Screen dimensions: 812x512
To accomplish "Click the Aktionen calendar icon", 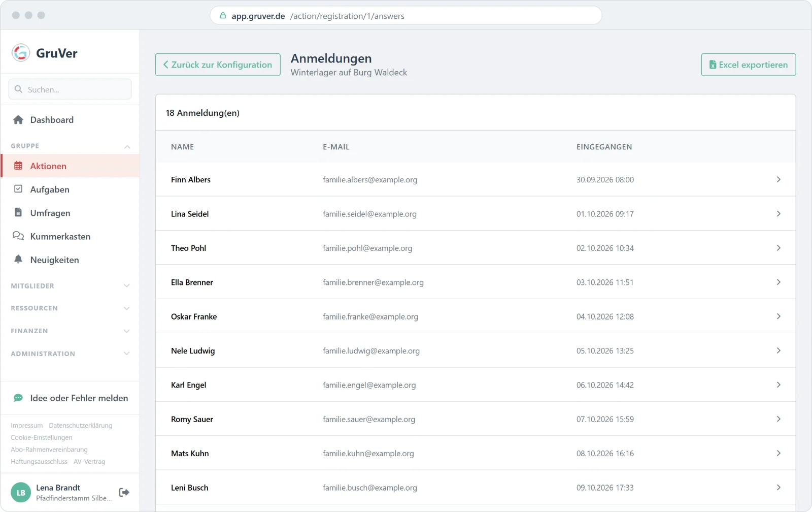I will [x=18, y=166].
